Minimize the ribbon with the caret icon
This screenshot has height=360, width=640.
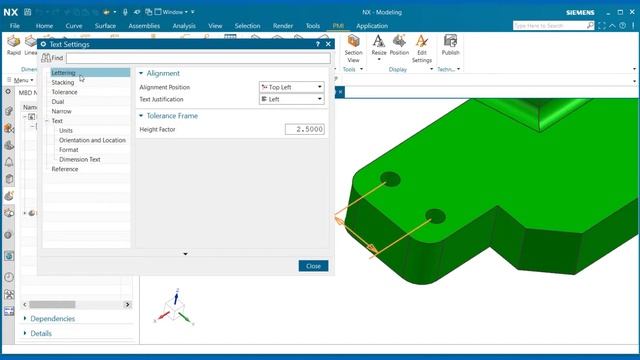pos(612,25)
